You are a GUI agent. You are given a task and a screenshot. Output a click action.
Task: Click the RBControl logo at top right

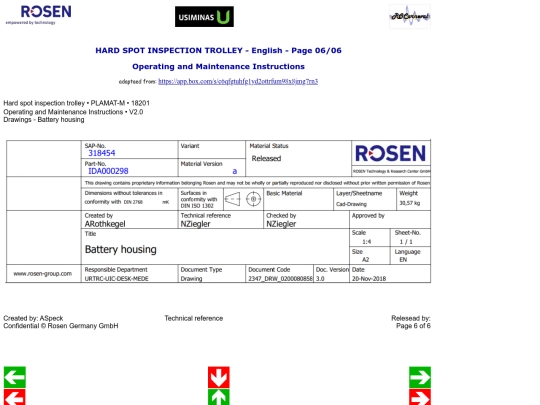(410, 16)
